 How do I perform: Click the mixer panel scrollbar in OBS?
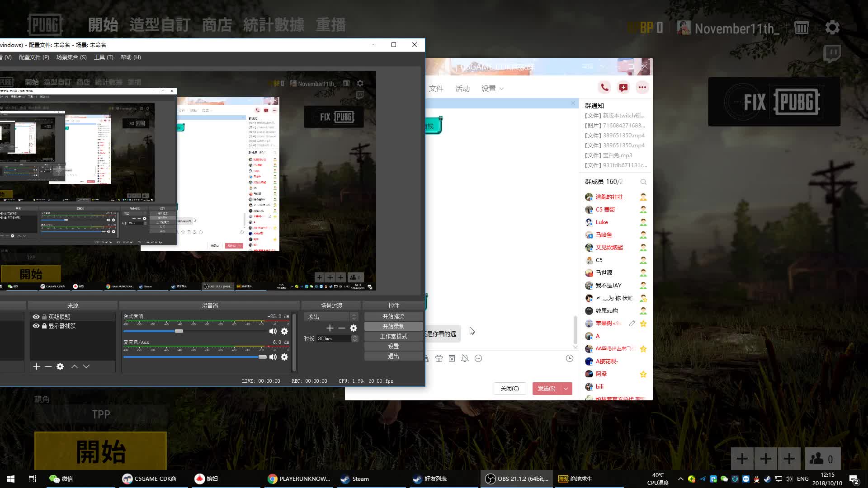click(294, 342)
